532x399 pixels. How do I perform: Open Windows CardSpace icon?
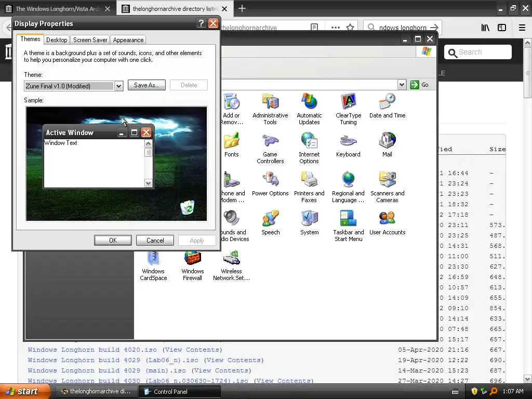[x=153, y=266]
